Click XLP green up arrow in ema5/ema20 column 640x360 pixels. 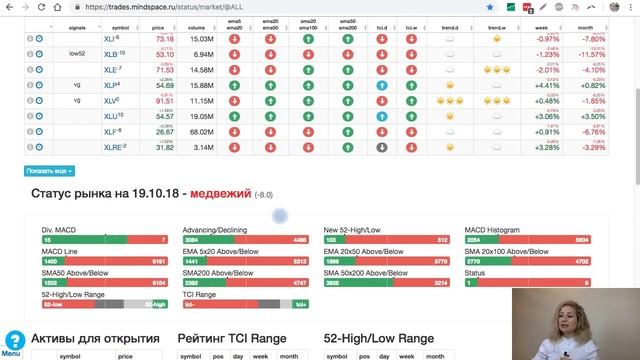[x=234, y=86]
